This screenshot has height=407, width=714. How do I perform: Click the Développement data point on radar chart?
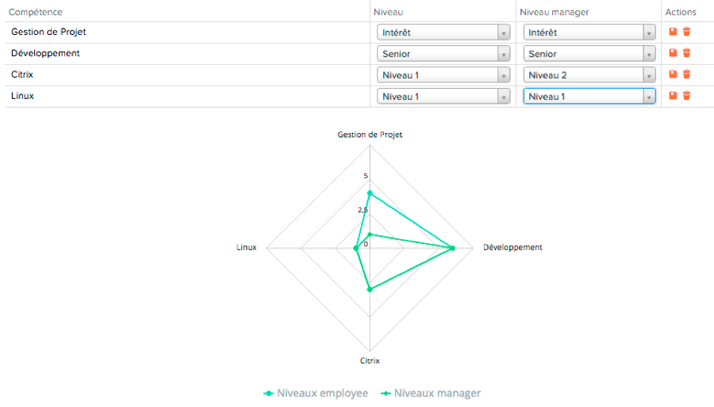point(452,248)
